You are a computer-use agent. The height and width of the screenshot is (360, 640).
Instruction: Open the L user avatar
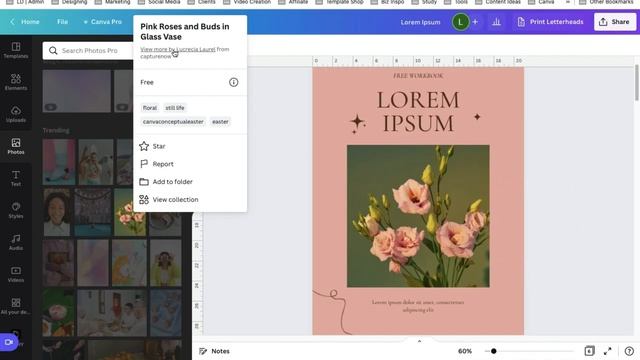pos(460,22)
